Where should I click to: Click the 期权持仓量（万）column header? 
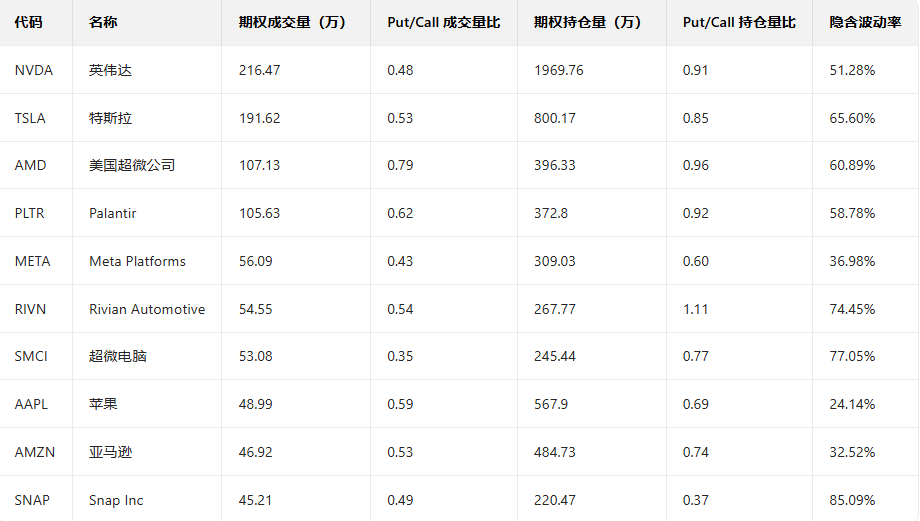tap(588, 22)
